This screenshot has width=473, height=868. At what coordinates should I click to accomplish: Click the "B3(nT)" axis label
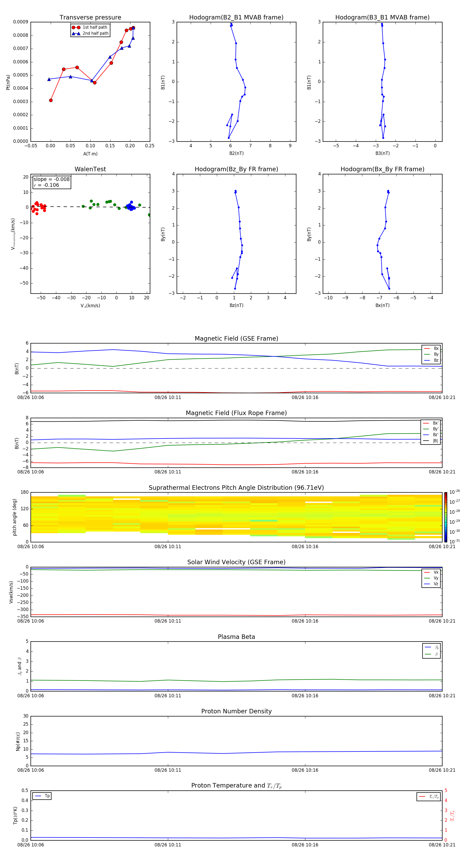coord(382,153)
